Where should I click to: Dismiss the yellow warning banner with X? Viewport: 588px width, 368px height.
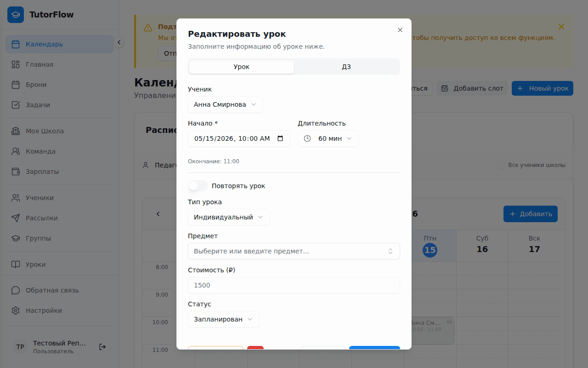coord(561,27)
